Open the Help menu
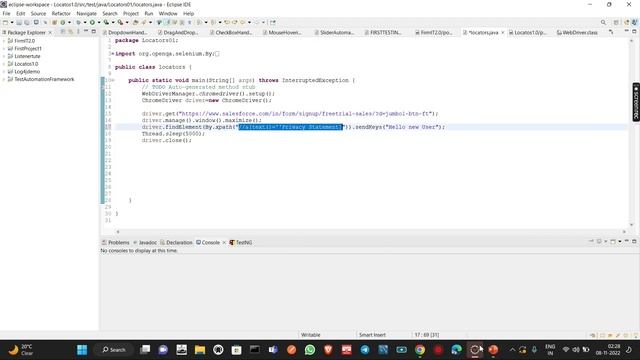 coord(189,13)
